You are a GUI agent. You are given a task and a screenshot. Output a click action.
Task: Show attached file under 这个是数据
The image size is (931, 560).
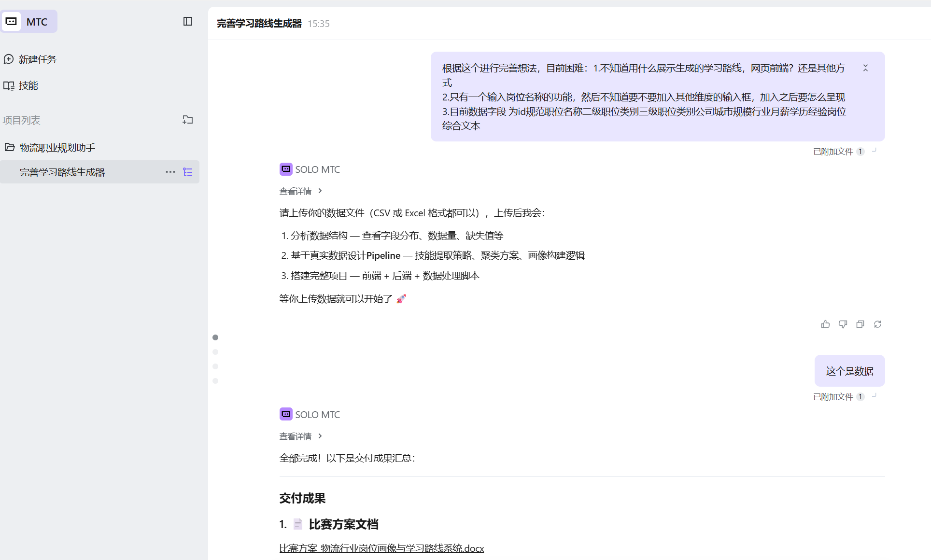click(x=838, y=397)
